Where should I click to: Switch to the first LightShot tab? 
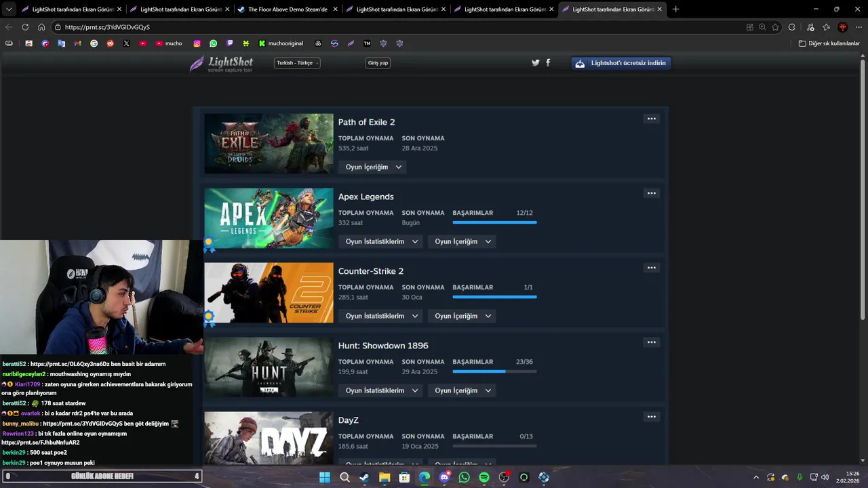pos(72,9)
